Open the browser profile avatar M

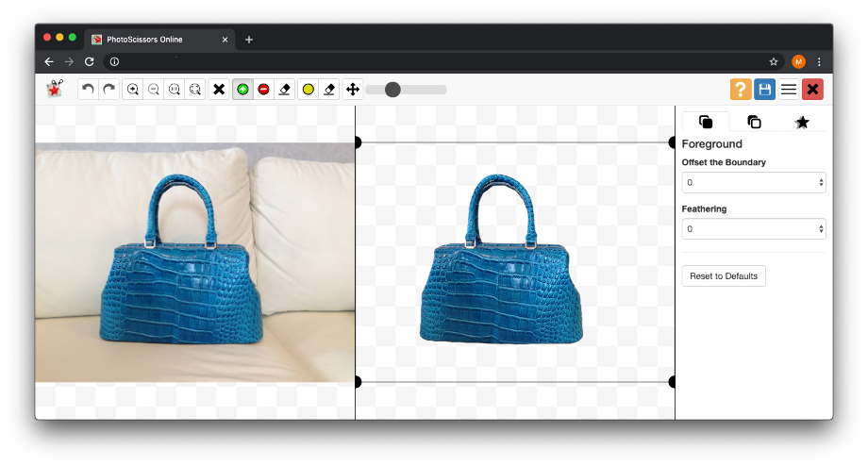click(798, 62)
